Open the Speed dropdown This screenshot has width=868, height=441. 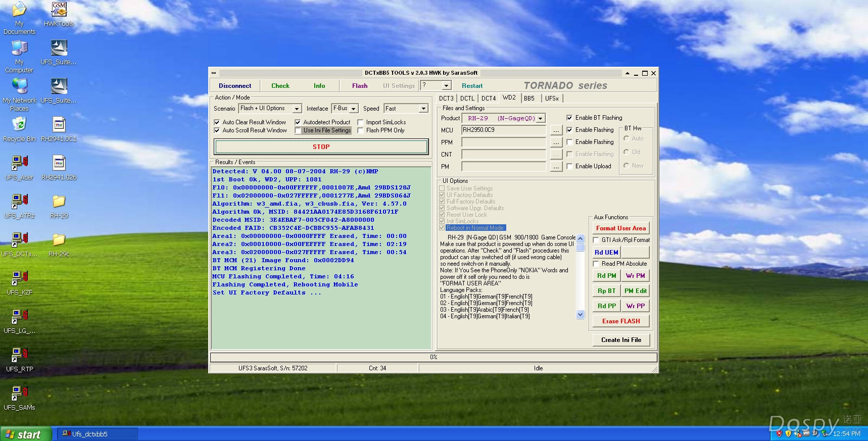(x=423, y=109)
